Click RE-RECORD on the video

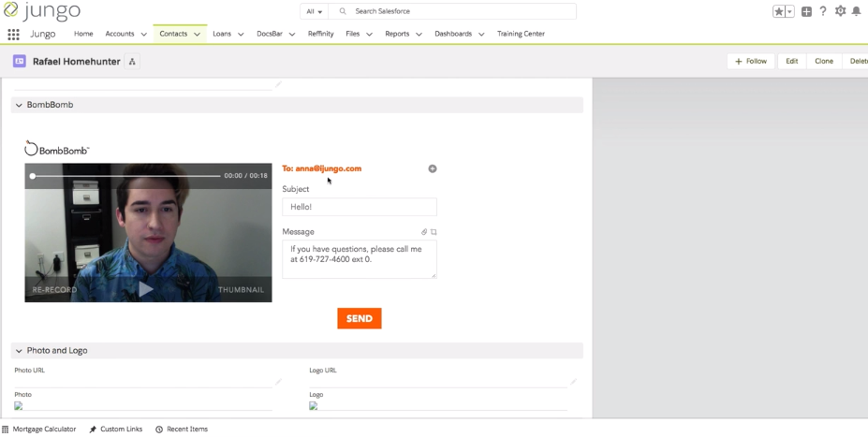pyautogui.click(x=54, y=290)
